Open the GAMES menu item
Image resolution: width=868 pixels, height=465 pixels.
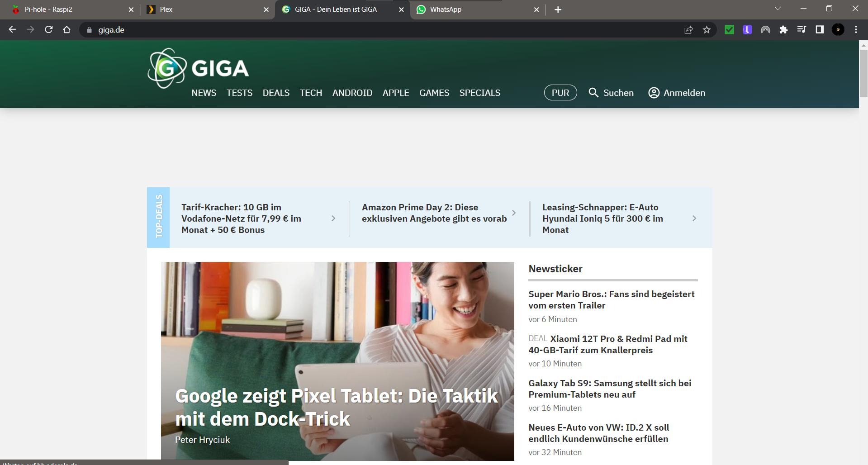[434, 93]
